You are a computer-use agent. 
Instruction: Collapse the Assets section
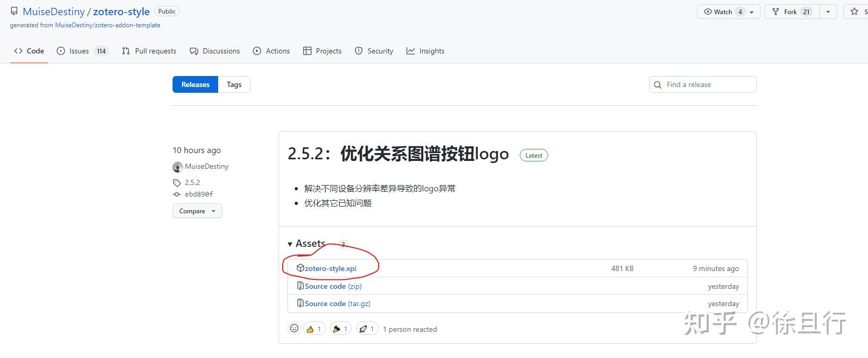click(x=307, y=244)
